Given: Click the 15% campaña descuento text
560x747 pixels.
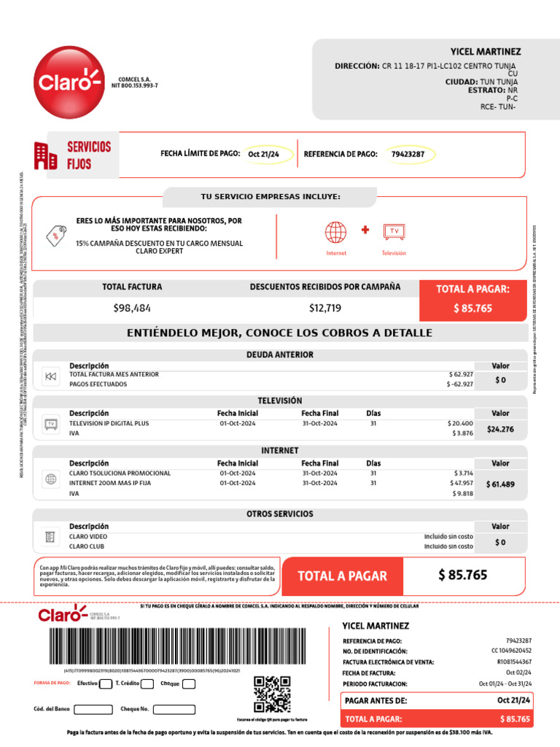Looking at the screenshot, I should 160,247.
